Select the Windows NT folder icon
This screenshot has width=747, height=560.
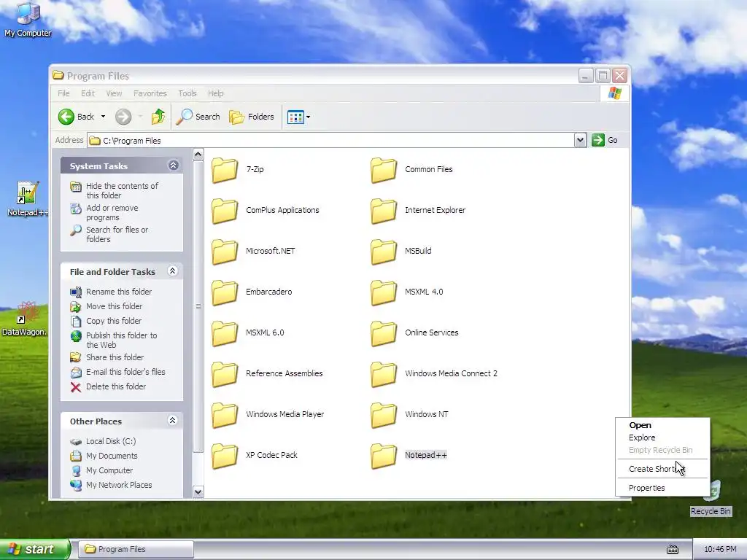(384, 415)
